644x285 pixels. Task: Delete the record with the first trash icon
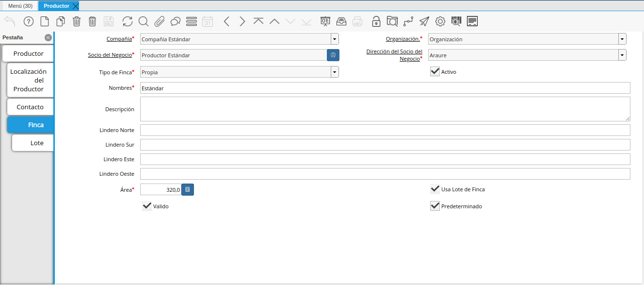coord(77,21)
